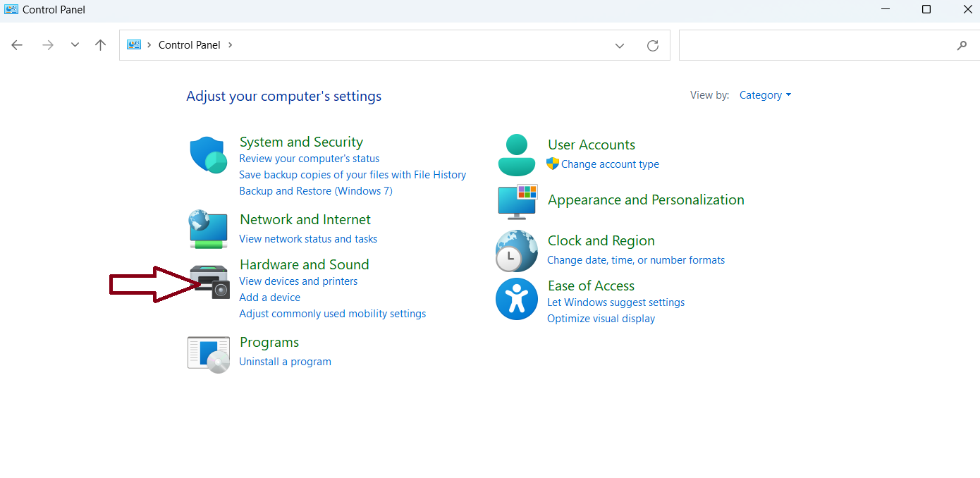980x478 pixels.
Task: Expand the chevron after Control Panel breadcrumb
Action: [230, 45]
